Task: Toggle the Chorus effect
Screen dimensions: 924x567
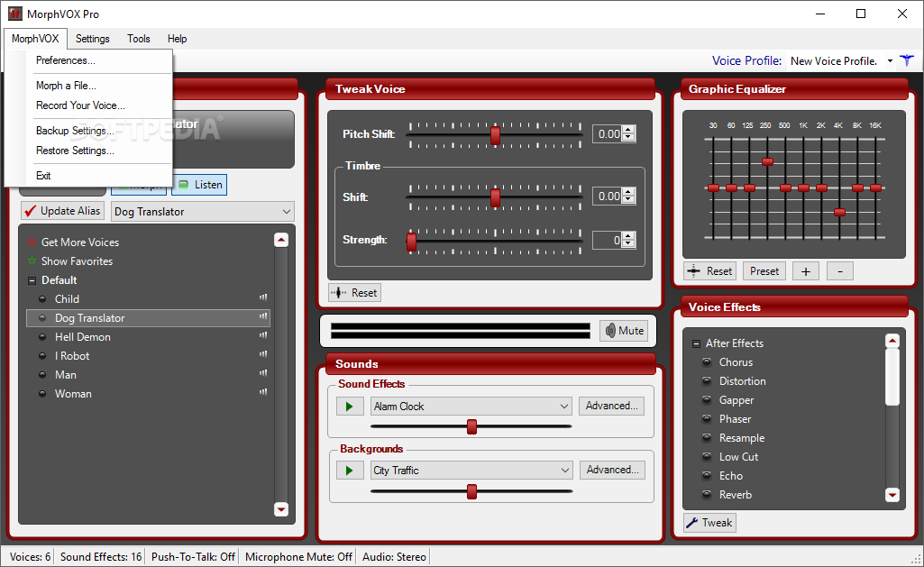Action: pyautogui.click(x=707, y=361)
